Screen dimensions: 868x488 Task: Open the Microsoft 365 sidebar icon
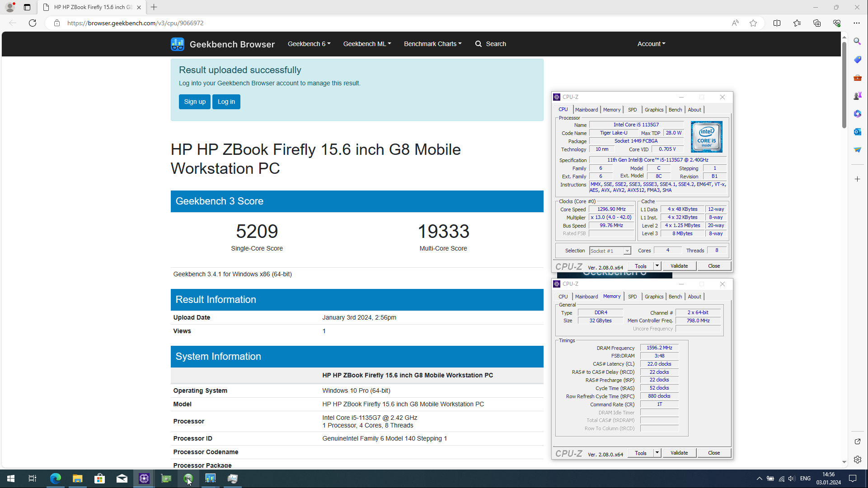click(x=858, y=114)
